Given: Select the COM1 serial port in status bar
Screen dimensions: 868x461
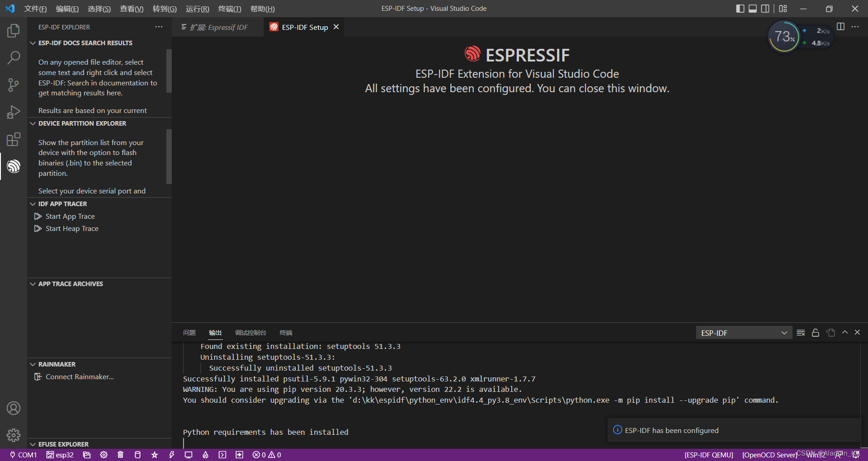Looking at the screenshot, I should pyautogui.click(x=24, y=455).
